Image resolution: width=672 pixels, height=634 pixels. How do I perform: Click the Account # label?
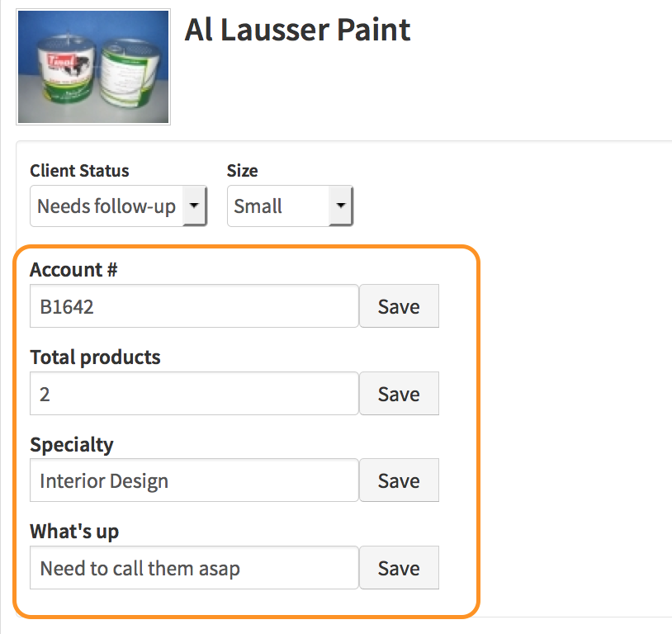73,270
